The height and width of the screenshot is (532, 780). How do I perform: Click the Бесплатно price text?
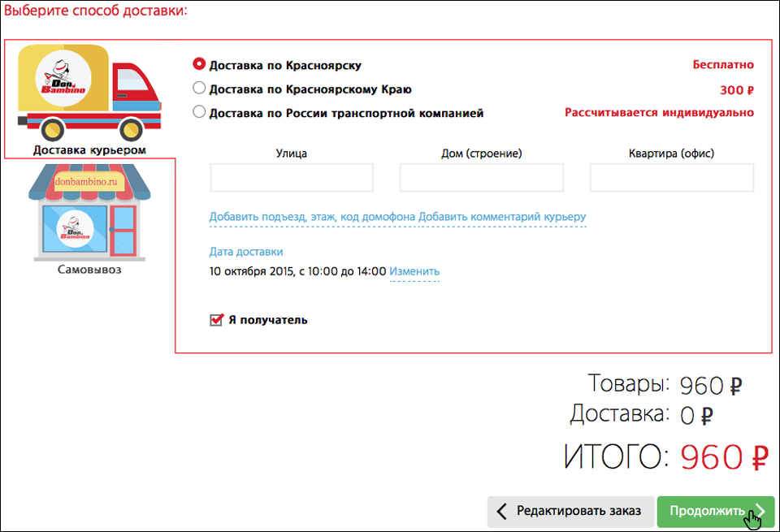click(x=723, y=65)
